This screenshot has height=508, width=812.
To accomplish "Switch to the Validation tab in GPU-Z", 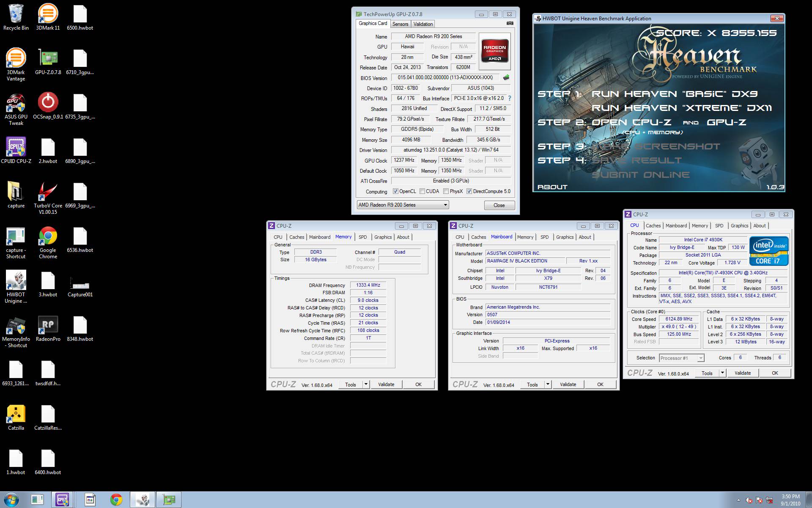I will (x=423, y=24).
